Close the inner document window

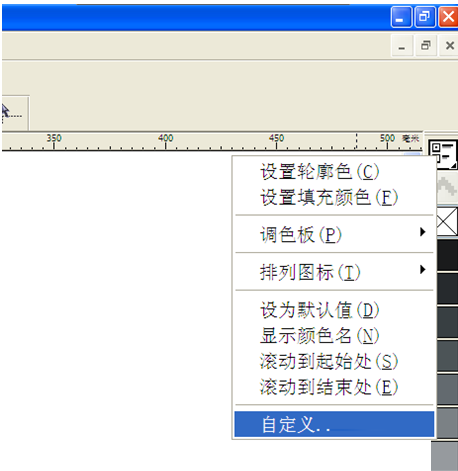click(x=449, y=46)
